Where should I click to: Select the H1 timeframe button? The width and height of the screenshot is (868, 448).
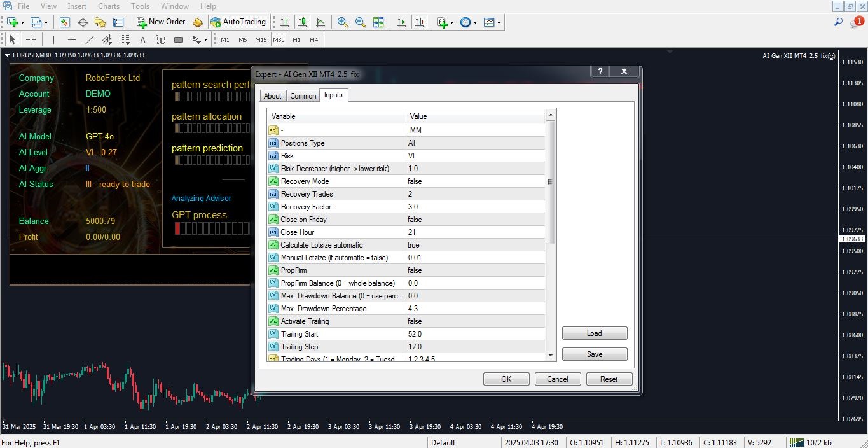pyautogui.click(x=296, y=39)
